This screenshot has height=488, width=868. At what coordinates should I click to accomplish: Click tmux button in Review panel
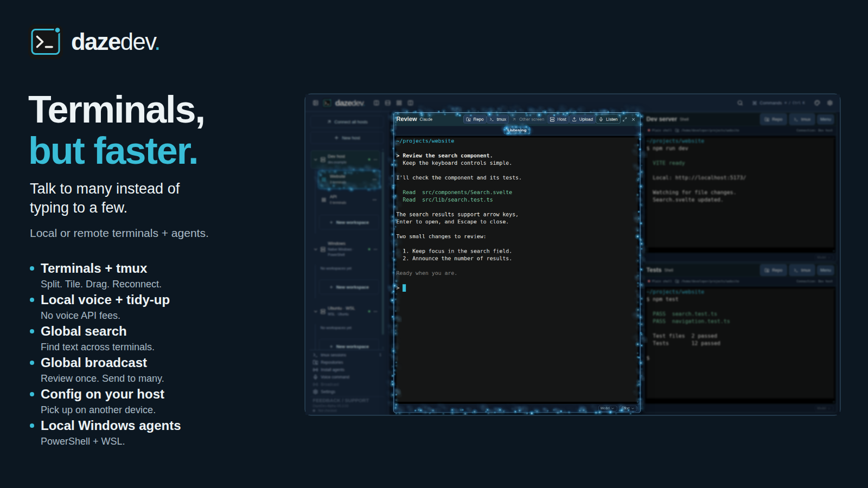pyautogui.click(x=498, y=119)
